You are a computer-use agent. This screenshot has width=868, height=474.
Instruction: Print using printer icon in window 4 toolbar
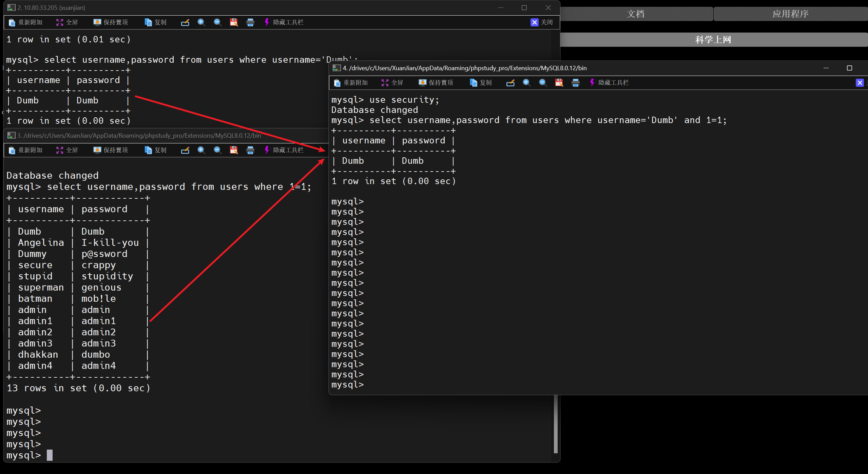coord(575,83)
